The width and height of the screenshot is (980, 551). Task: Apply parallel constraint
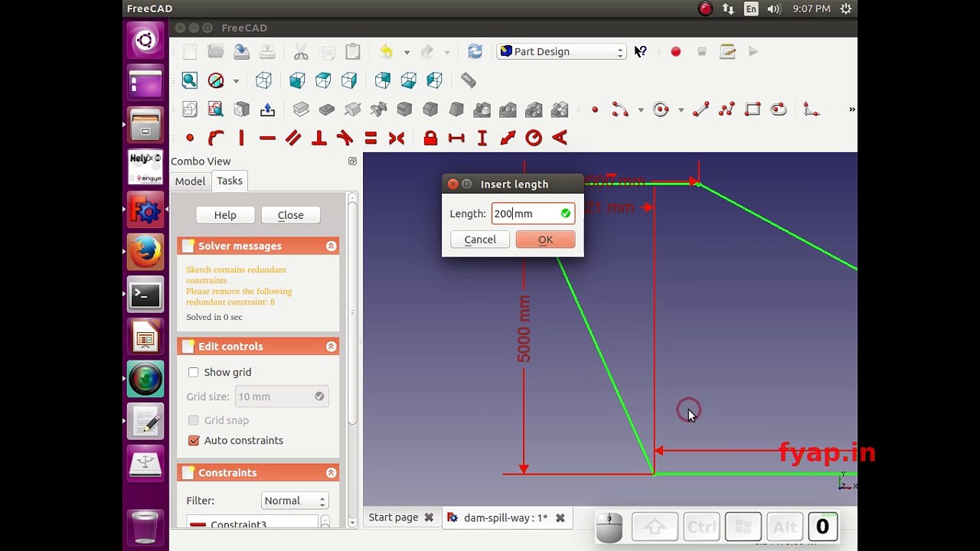point(293,139)
